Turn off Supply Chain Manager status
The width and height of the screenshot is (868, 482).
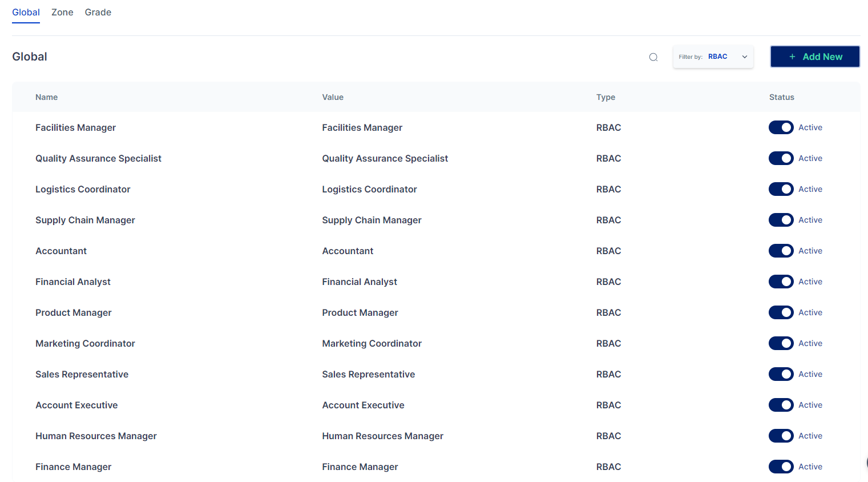pos(781,220)
